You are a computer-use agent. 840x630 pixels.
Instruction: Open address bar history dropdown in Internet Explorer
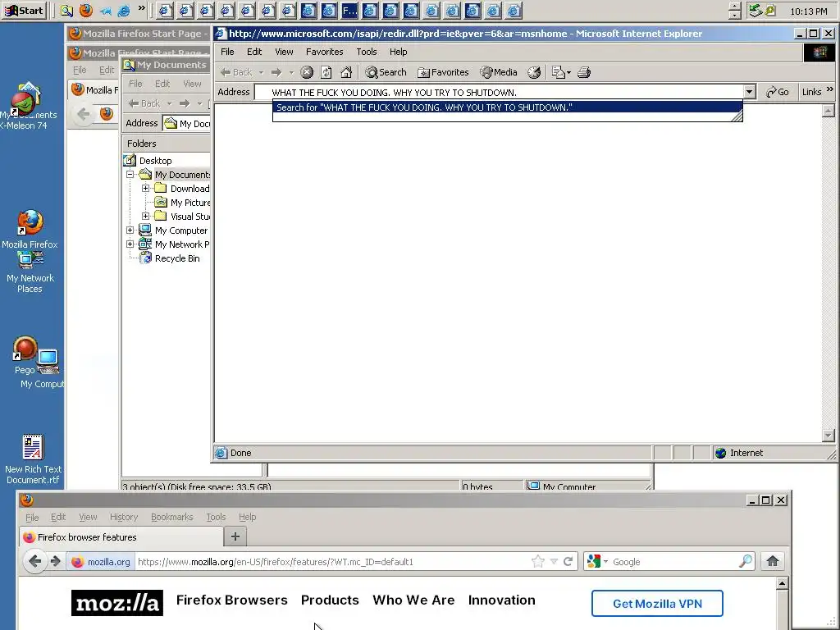coord(750,92)
